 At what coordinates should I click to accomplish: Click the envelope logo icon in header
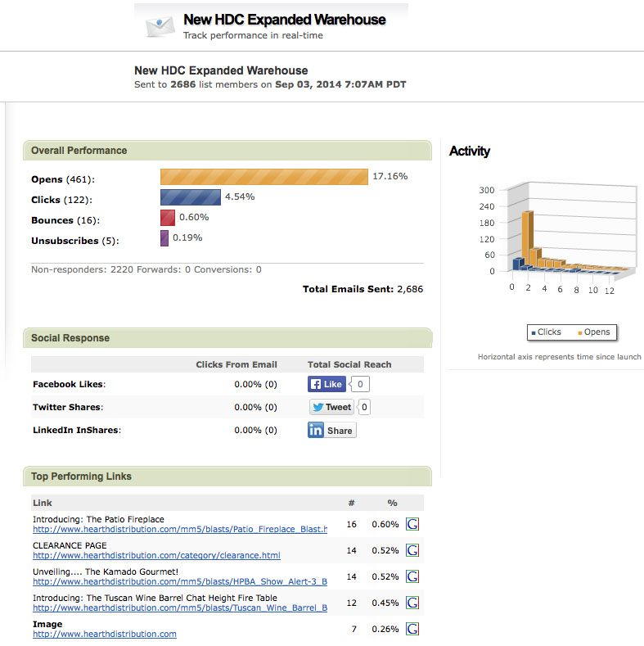click(160, 25)
